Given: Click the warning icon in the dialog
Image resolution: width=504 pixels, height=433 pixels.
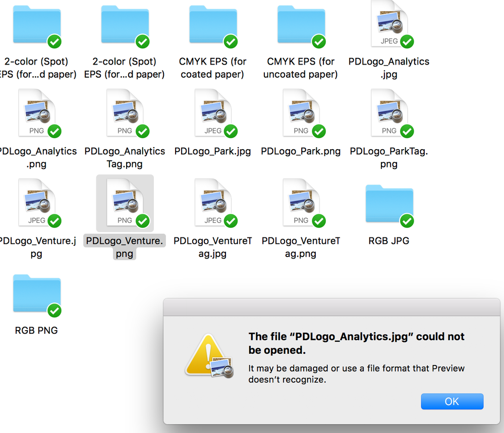Looking at the screenshot, I should pyautogui.click(x=209, y=355).
